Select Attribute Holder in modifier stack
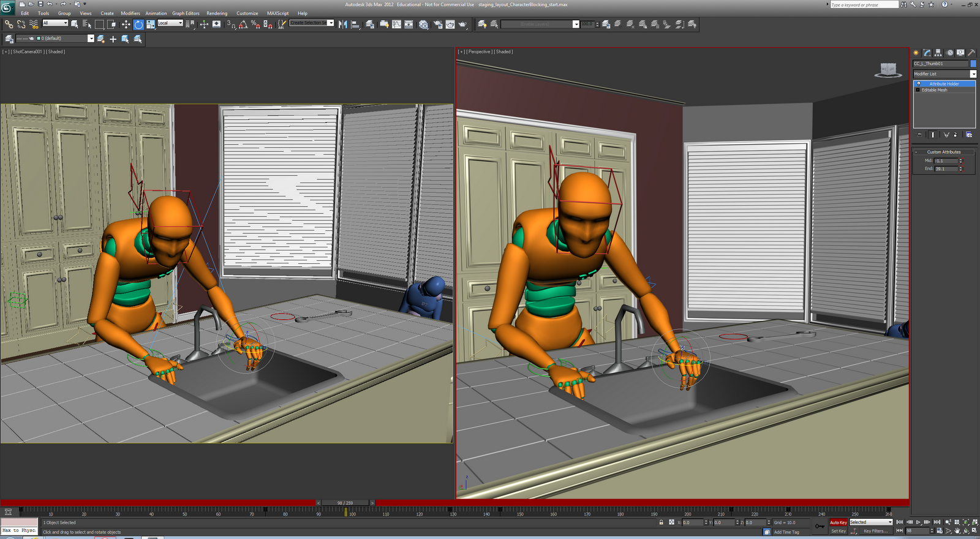The width and height of the screenshot is (980, 539). (x=944, y=84)
